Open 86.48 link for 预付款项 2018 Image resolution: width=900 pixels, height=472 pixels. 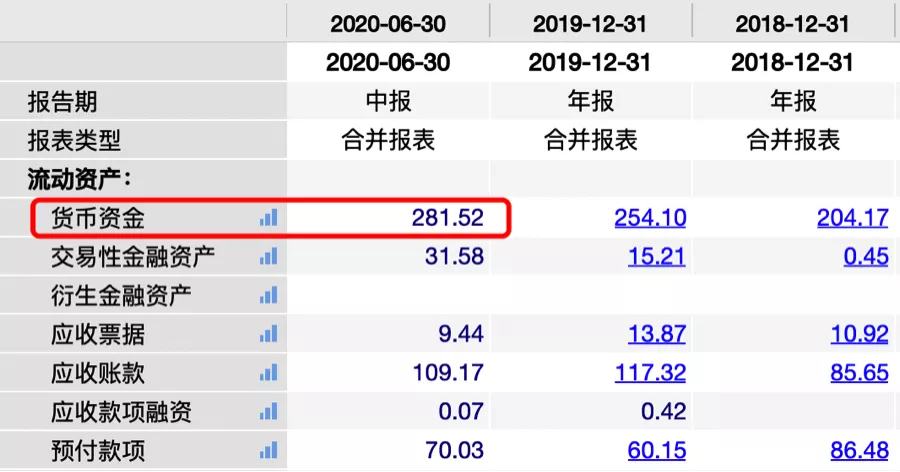pyautogui.click(x=859, y=451)
